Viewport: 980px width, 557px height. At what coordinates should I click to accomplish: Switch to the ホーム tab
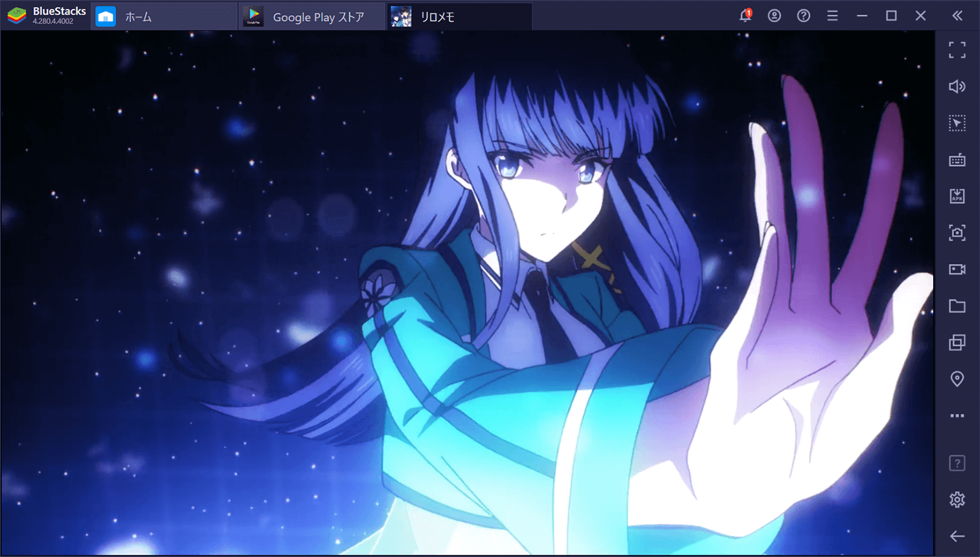pyautogui.click(x=164, y=16)
